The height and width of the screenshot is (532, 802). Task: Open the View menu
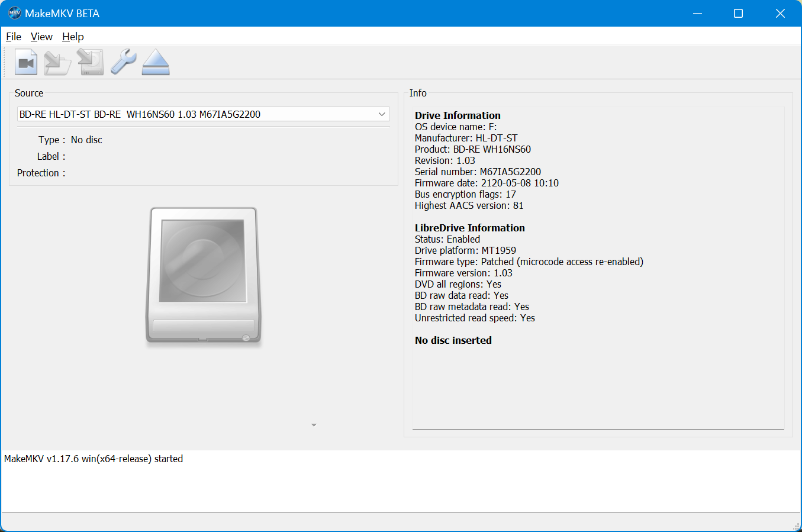41,37
